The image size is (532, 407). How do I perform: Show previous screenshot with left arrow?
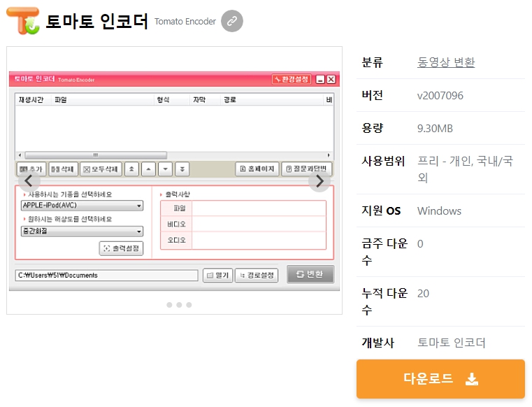[x=29, y=181]
